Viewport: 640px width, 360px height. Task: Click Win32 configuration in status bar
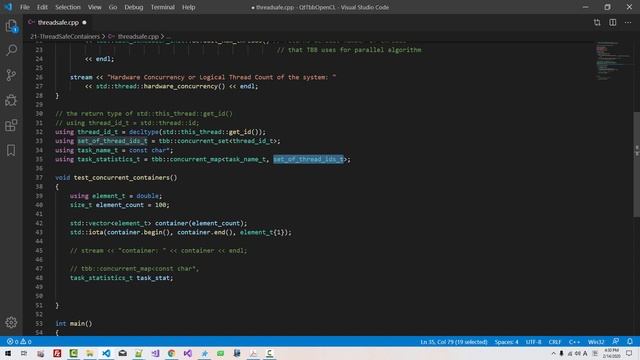point(596,342)
